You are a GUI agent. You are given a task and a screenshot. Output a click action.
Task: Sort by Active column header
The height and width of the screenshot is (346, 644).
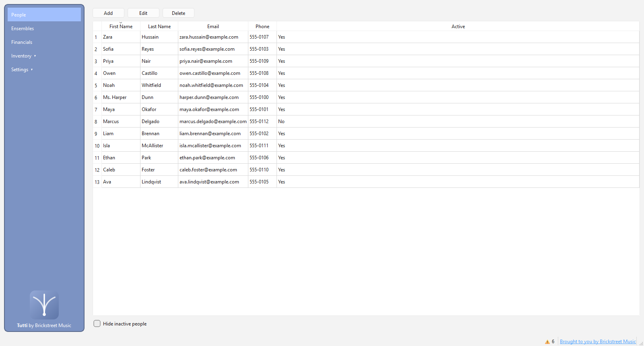coord(458,27)
